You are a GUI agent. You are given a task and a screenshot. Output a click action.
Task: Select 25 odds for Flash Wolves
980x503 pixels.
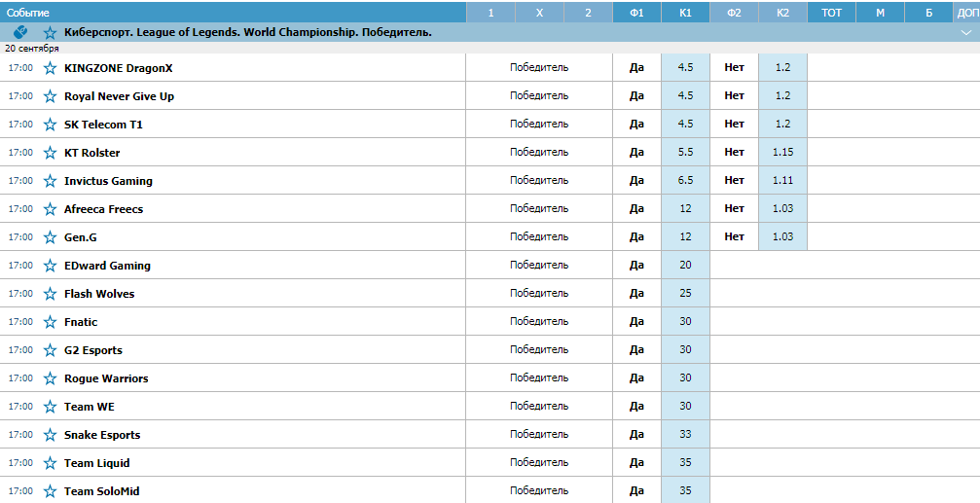(686, 293)
